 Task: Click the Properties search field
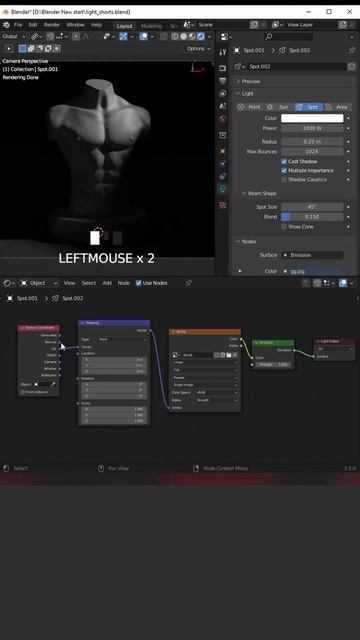[288, 37]
